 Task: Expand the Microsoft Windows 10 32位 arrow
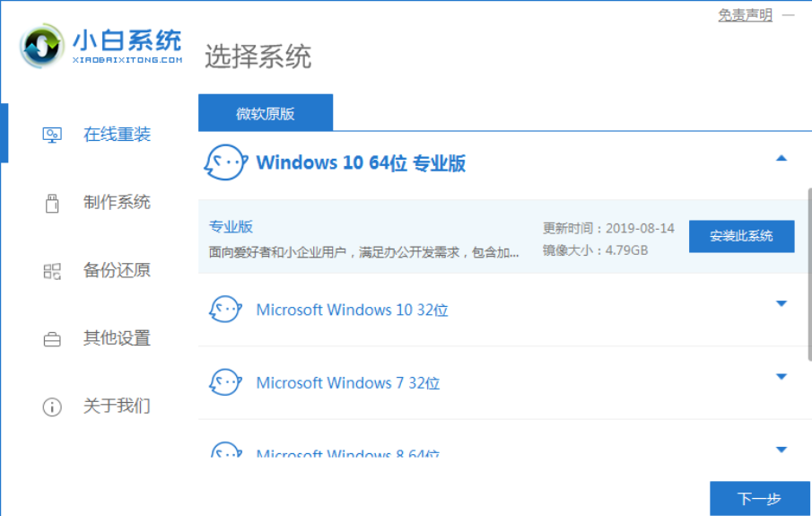pyautogui.click(x=781, y=303)
